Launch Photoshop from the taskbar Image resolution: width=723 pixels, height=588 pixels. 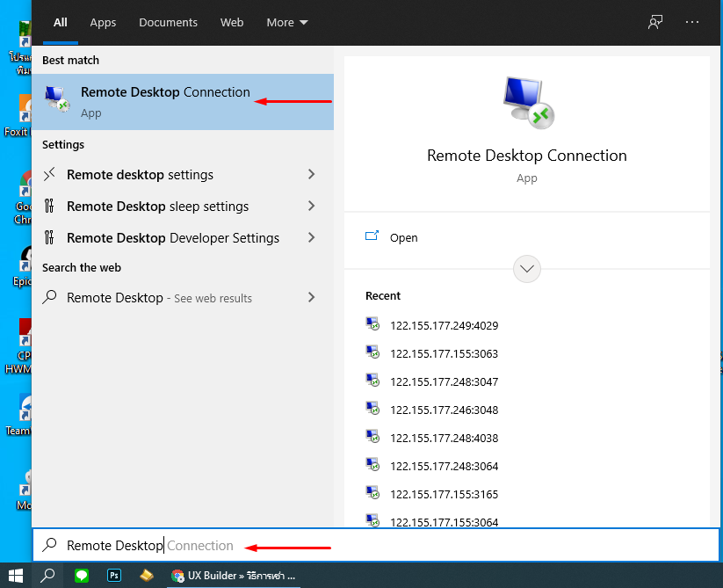tap(114, 576)
